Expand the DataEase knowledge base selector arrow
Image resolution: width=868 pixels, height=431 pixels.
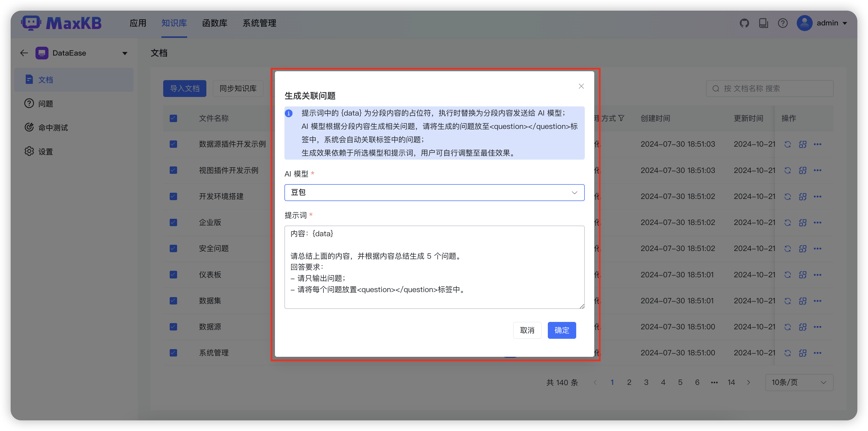pos(125,53)
